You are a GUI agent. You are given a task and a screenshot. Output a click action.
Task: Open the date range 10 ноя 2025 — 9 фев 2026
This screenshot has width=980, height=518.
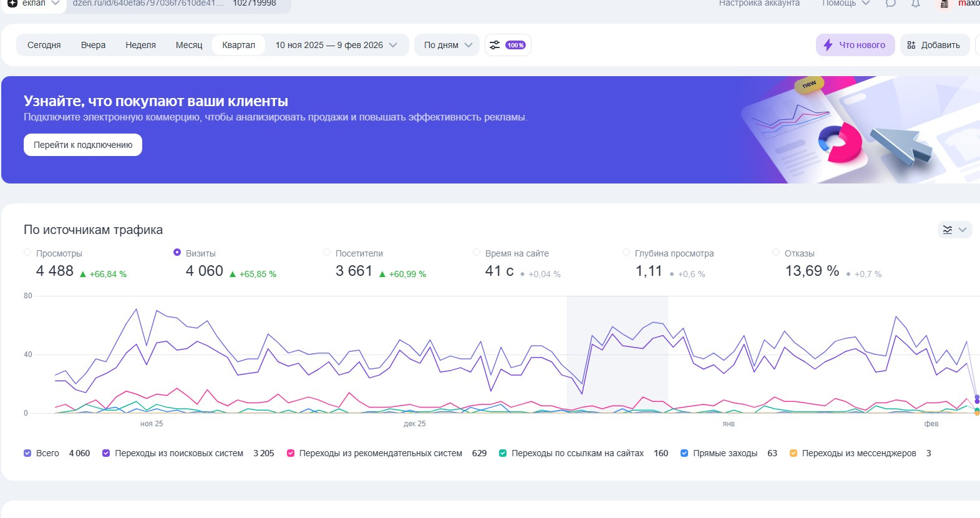tap(336, 45)
